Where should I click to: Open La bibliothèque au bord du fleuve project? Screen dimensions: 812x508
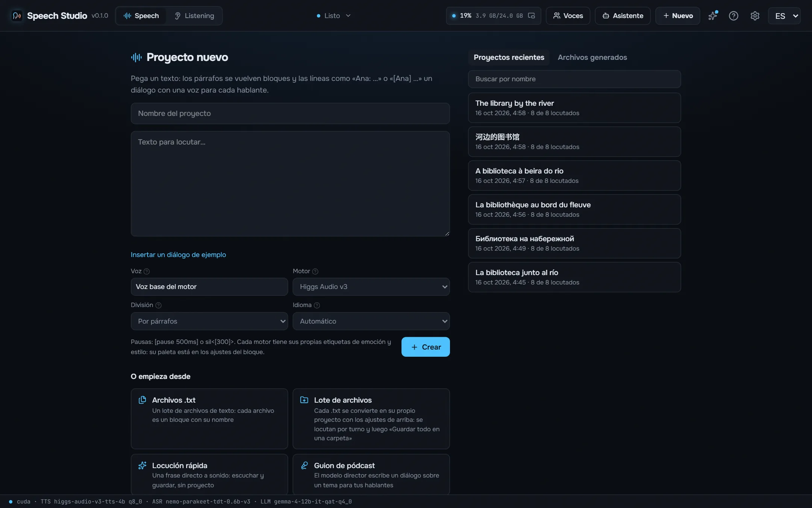574,210
